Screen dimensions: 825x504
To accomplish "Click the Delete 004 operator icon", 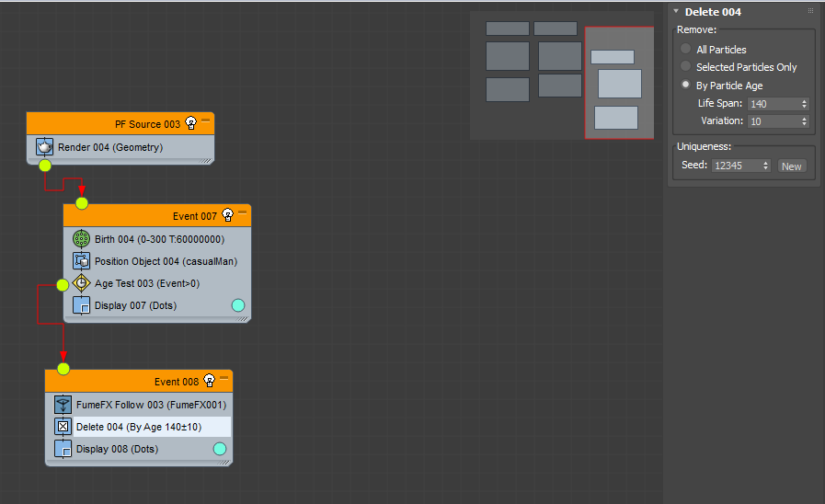I will coord(63,427).
